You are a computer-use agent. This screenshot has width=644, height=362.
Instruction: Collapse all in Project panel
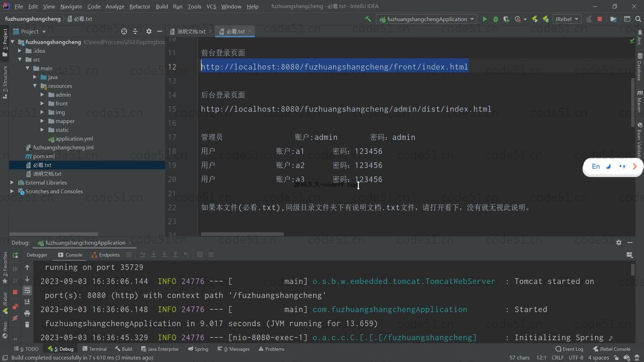coord(135,31)
